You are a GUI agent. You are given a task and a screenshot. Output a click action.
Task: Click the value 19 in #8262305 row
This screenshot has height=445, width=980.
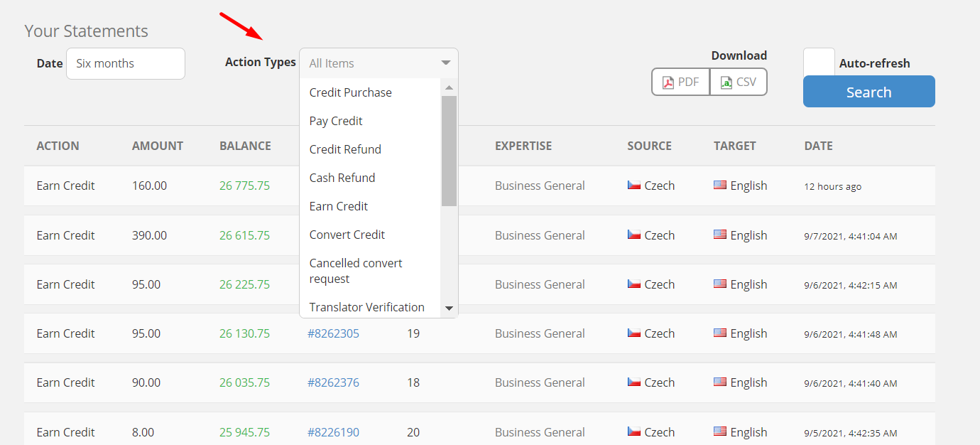coord(413,333)
